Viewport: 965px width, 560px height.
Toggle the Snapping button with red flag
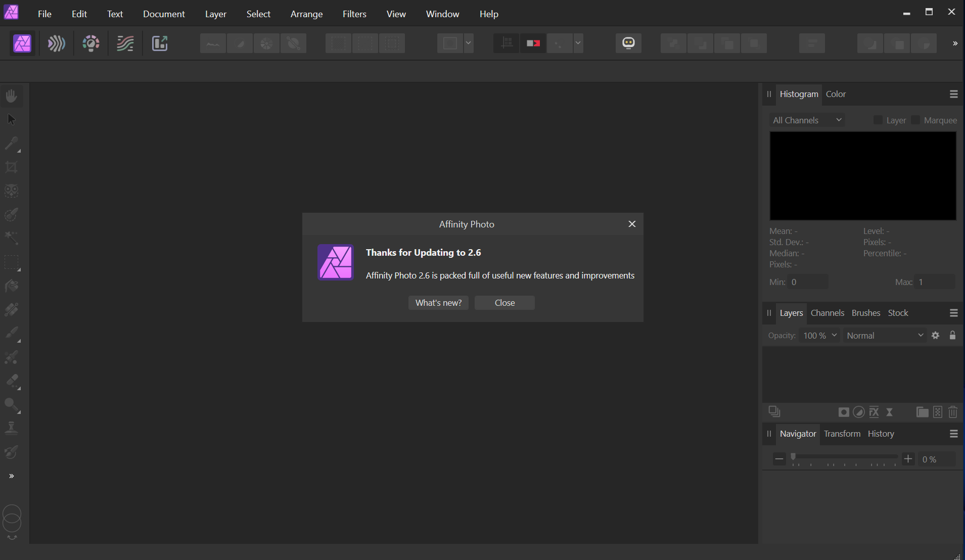click(x=533, y=43)
